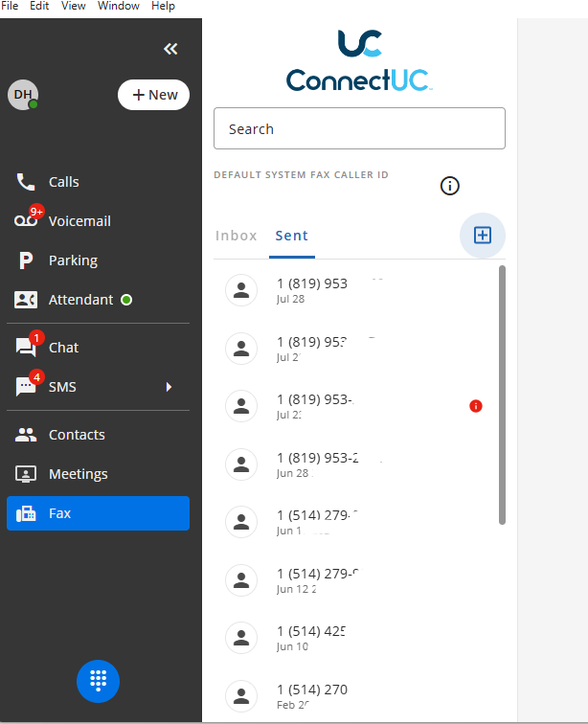Open the Jul 28 sent fax entry

(355, 290)
